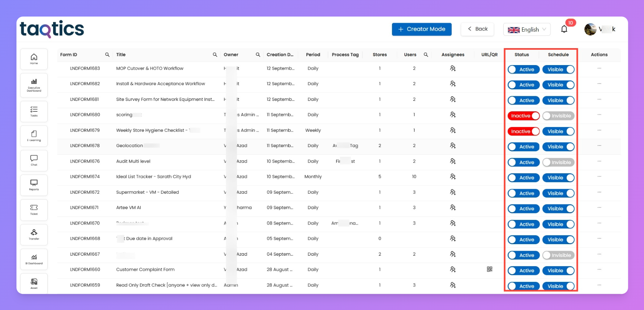Click the Title column search icon
Screen dimensions: 644x310
click(215, 55)
